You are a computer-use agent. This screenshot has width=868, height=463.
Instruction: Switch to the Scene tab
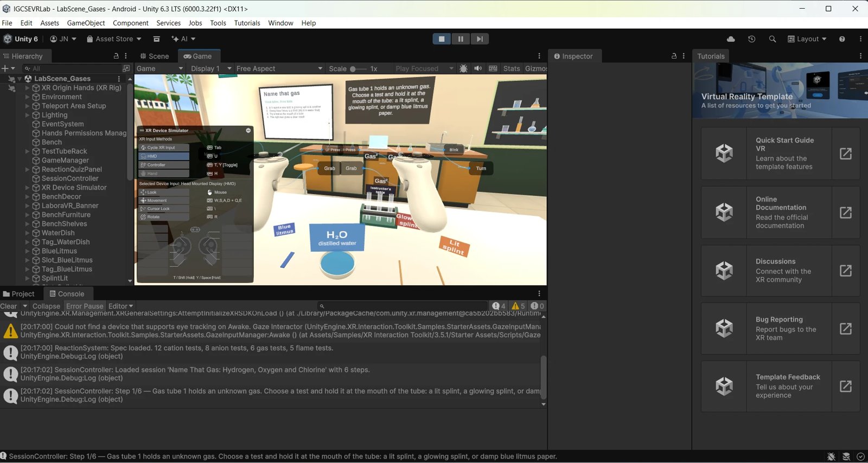154,56
